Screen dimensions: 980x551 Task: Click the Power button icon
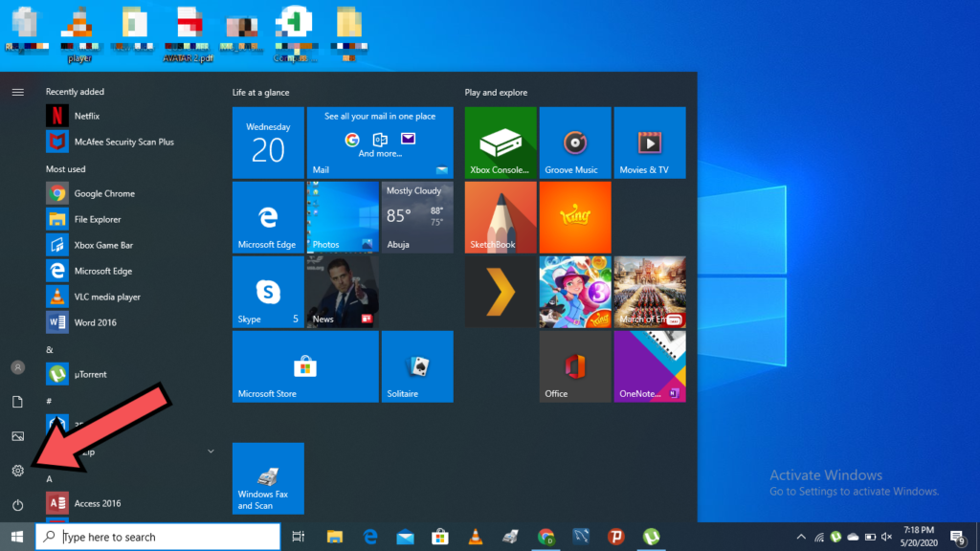click(17, 505)
